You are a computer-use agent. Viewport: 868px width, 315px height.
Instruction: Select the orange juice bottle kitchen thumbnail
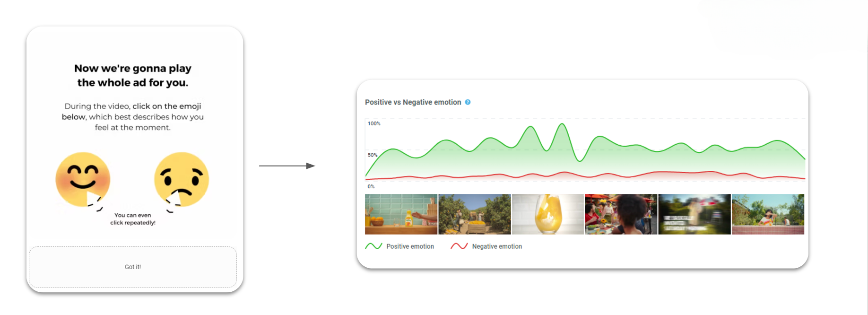tap(401, 214)
